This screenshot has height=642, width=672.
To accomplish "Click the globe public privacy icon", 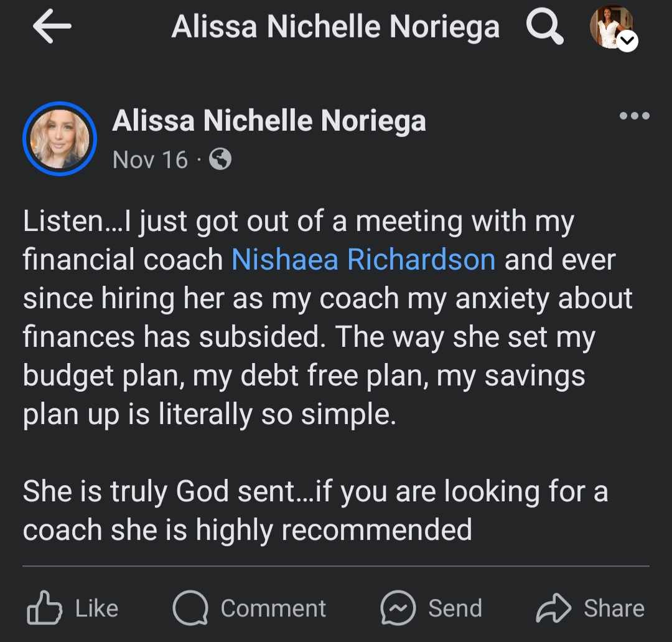I will (220, 159).
